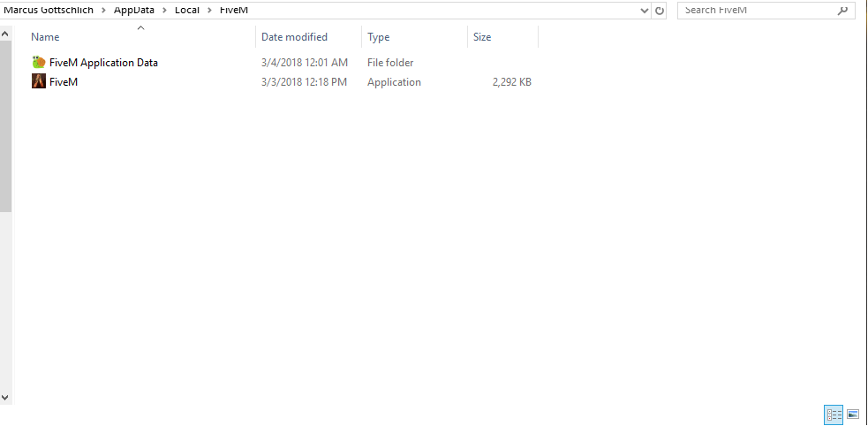This screenshot has height=426, width=868.
Task: Click the File folder type cell
Action: click(x=390, y=63)
